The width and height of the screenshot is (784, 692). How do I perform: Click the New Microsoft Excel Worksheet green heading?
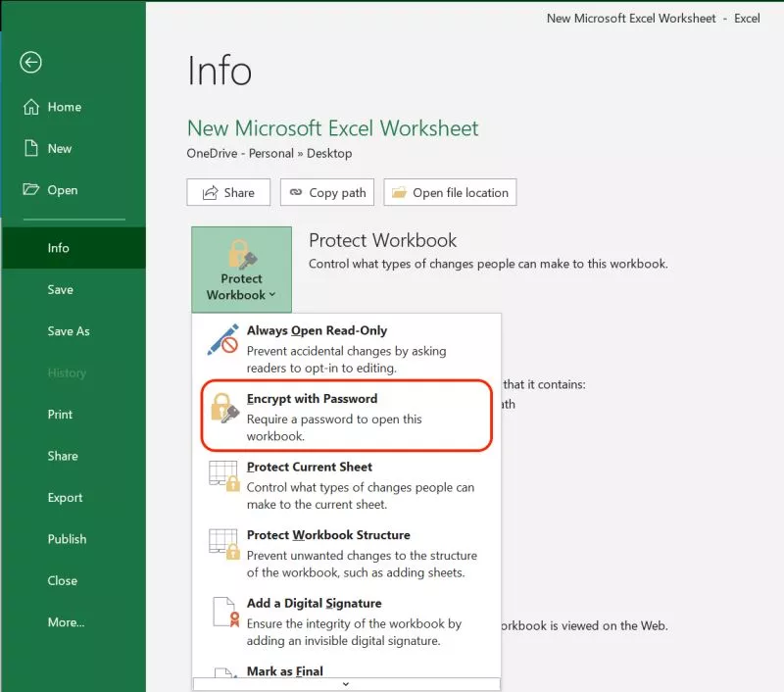[x=332, y=128]
